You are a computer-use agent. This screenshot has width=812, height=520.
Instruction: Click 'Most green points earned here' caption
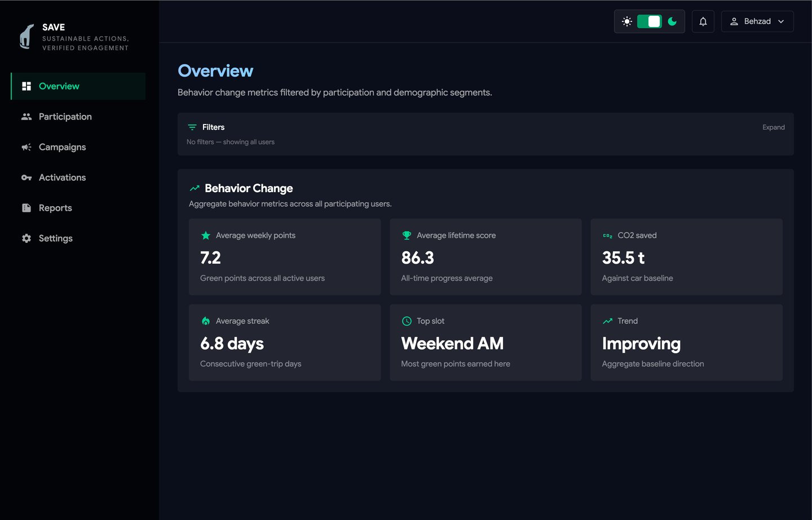point(456,364)
